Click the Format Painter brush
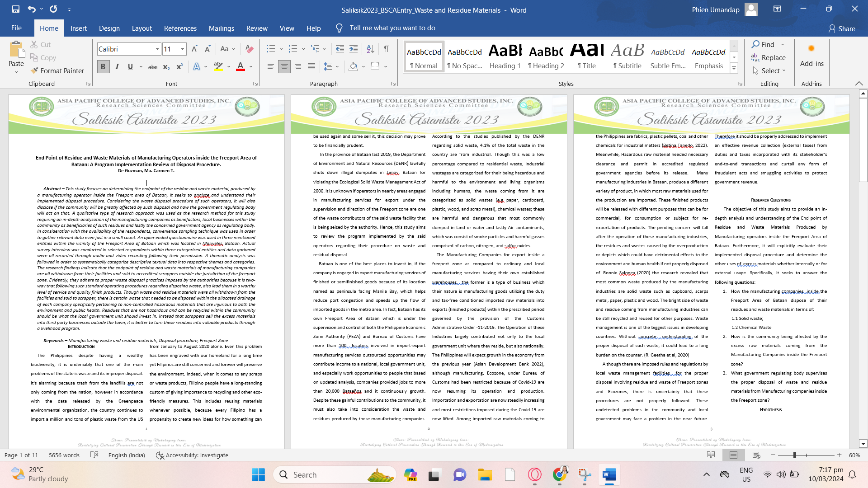 pos(57,70)
